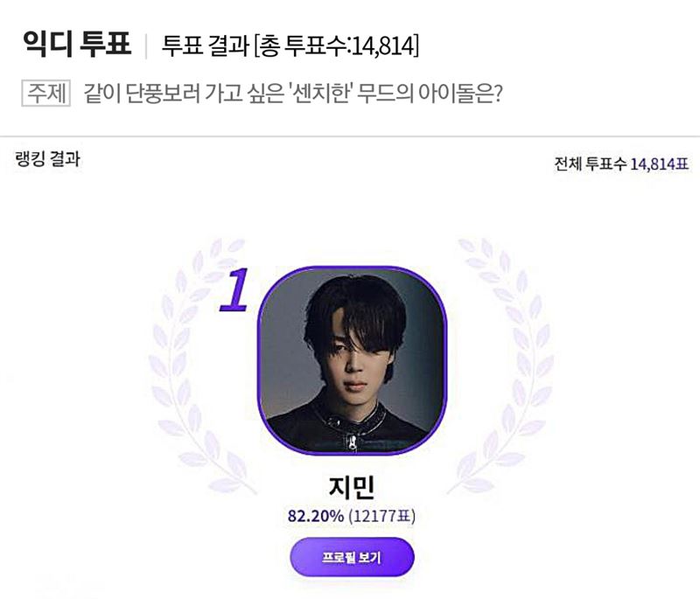Click the (12177표) vote count
The image size is (700, 599).
click(x=381, y=516)
